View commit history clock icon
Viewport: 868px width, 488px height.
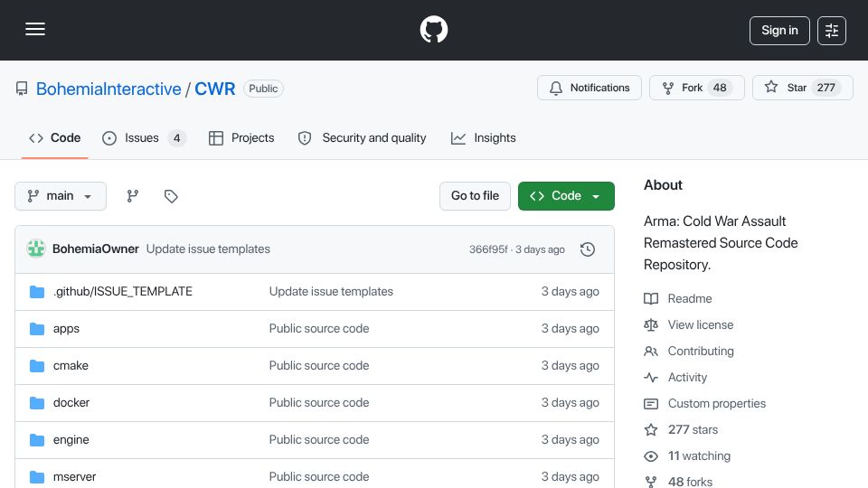pos(588,249)
